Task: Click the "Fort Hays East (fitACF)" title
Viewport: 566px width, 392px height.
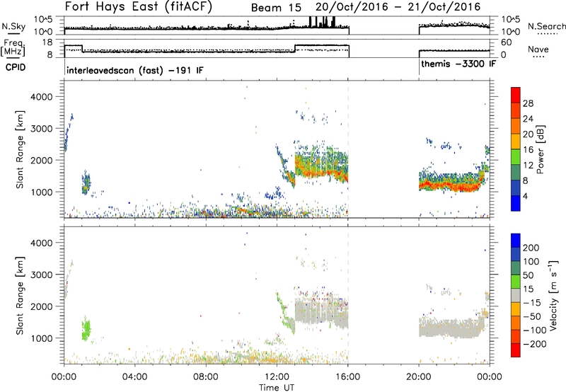Action: [x=139, y=7]
